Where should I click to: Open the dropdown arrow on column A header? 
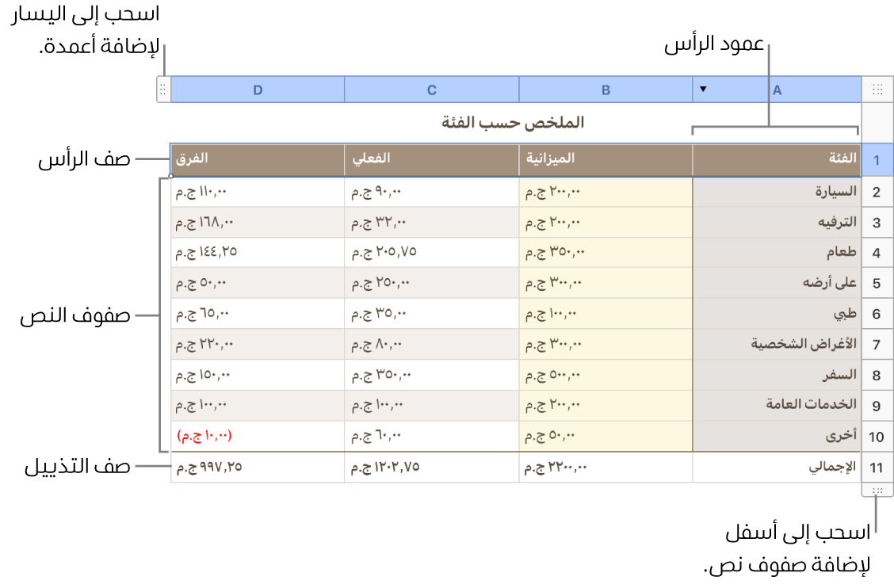coord(704,90)
